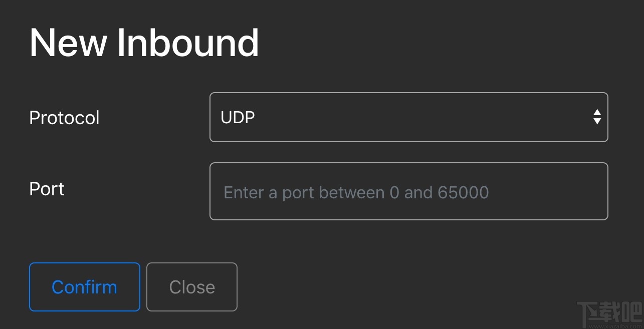Image resolution: width=644 pixels, height=329 pixels.
Task: Click the watermark logo in the corner
Action: pos(609,314)
